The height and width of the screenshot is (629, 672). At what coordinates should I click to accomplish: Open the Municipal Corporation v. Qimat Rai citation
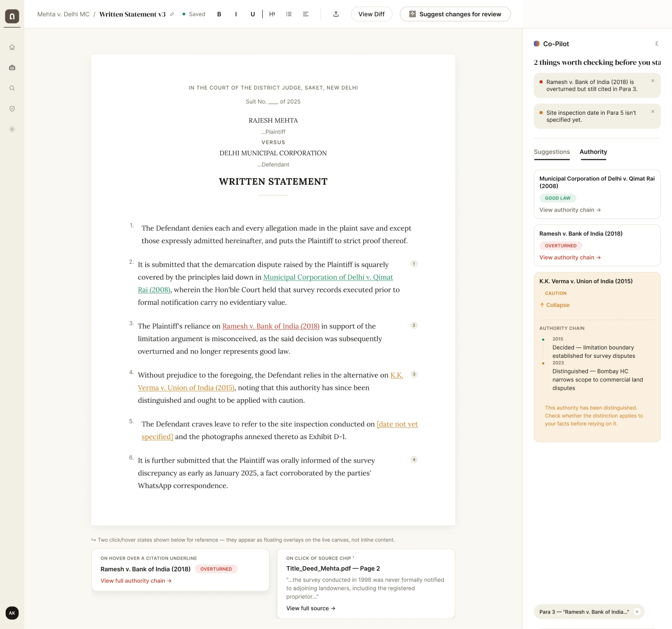click(328, 277)
